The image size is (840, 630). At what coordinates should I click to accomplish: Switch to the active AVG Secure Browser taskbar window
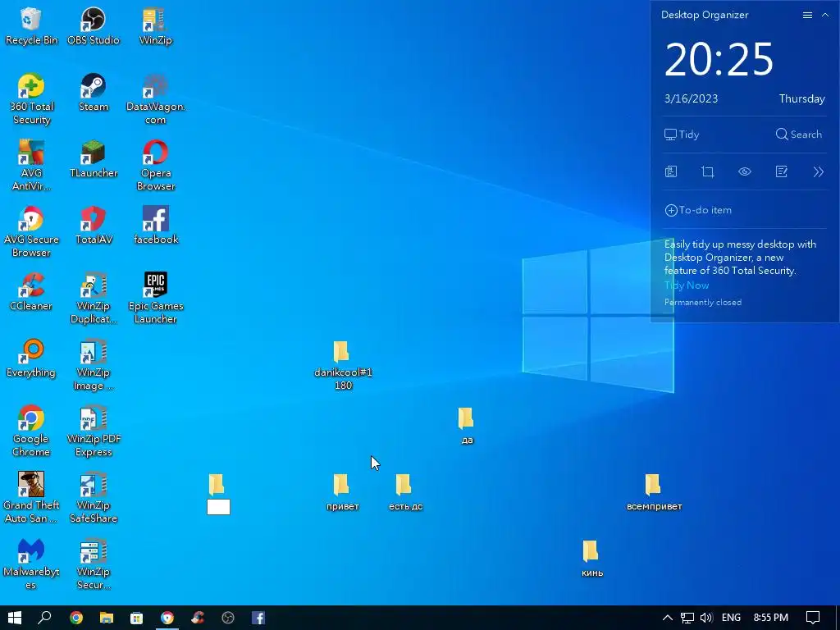point(167,618)
